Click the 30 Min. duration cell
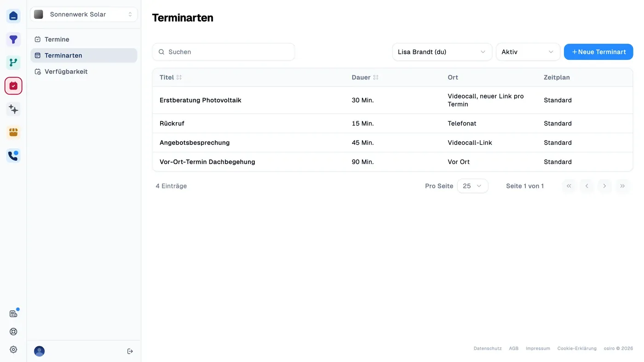 tap(363, 100)
